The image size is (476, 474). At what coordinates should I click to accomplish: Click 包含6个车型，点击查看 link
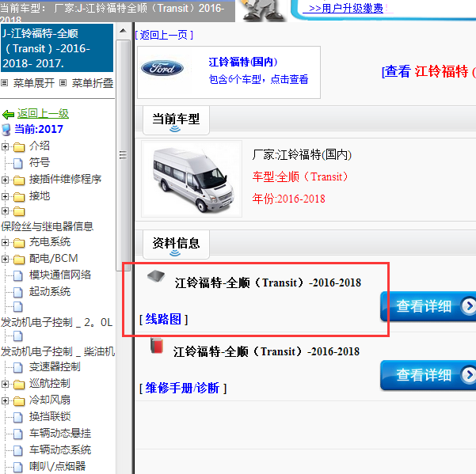tap(259, 79)
